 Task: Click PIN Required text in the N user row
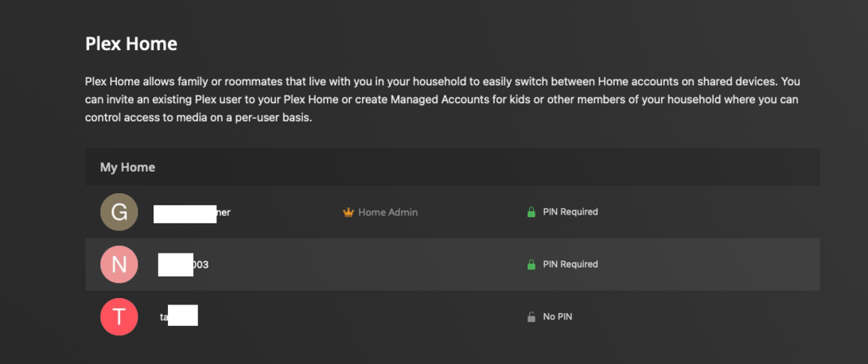coord(570,265)
